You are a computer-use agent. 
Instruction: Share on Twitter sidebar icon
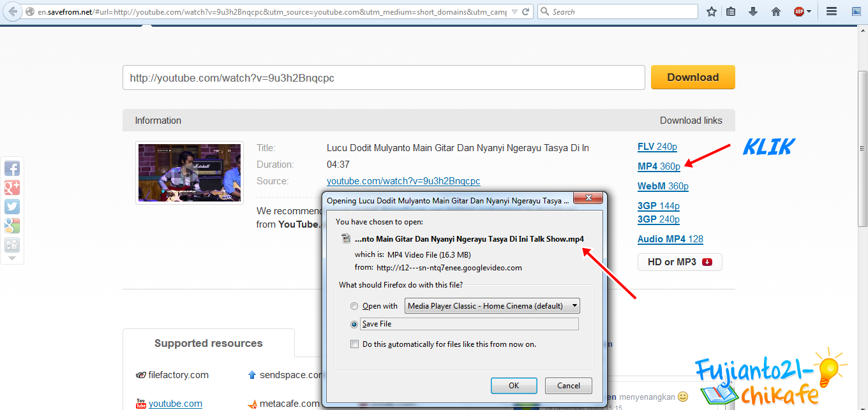pos(12,207)
